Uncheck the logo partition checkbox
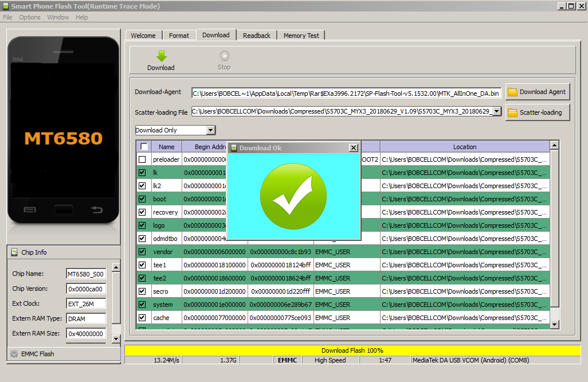Image resolution: width=588 pixels, height=382 pixels. tap(142, 225)
